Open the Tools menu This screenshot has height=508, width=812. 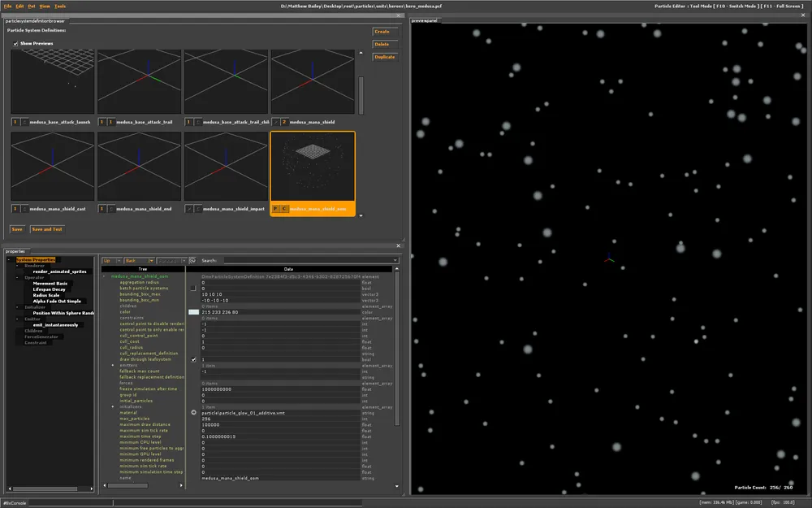60,6
